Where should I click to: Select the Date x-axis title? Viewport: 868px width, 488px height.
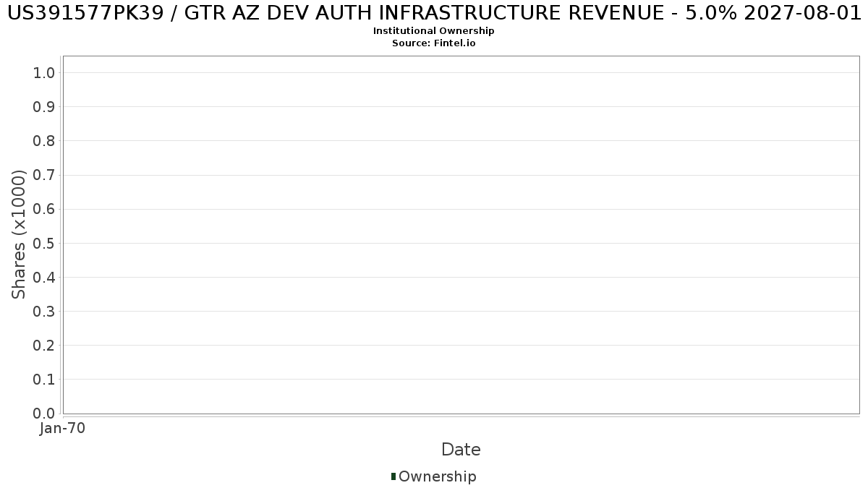tap(461, 450)
